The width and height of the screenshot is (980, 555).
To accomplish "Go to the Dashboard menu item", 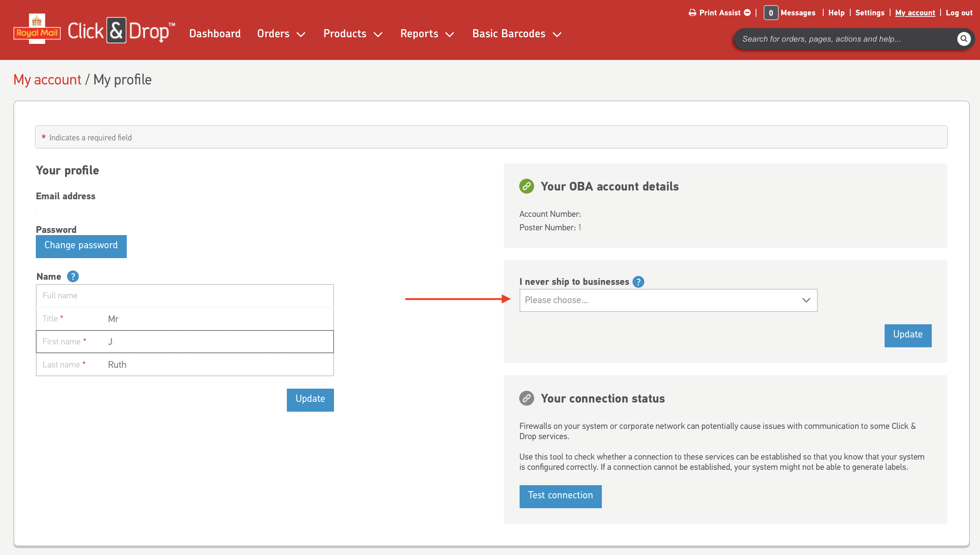I will click(x=215, y=34).
